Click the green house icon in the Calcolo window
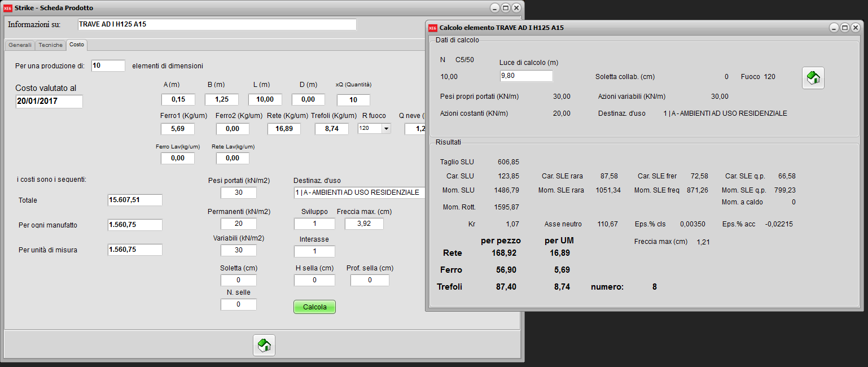This screenshot has height=367, width=868. coord(813,78)
